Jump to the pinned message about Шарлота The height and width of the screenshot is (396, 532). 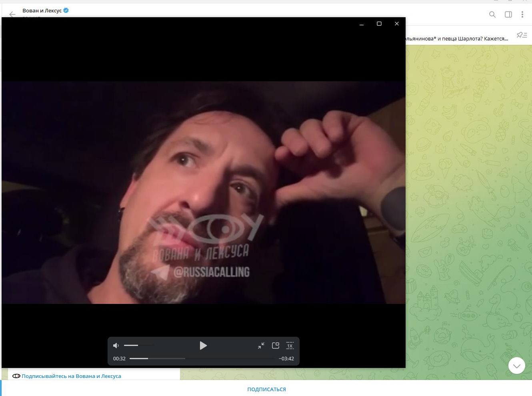tap(457, 39)
